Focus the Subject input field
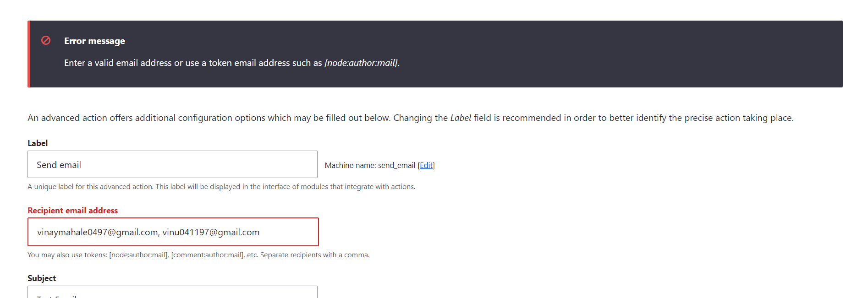The width and height of the screenshot is (868, 298). pos(172,293)
